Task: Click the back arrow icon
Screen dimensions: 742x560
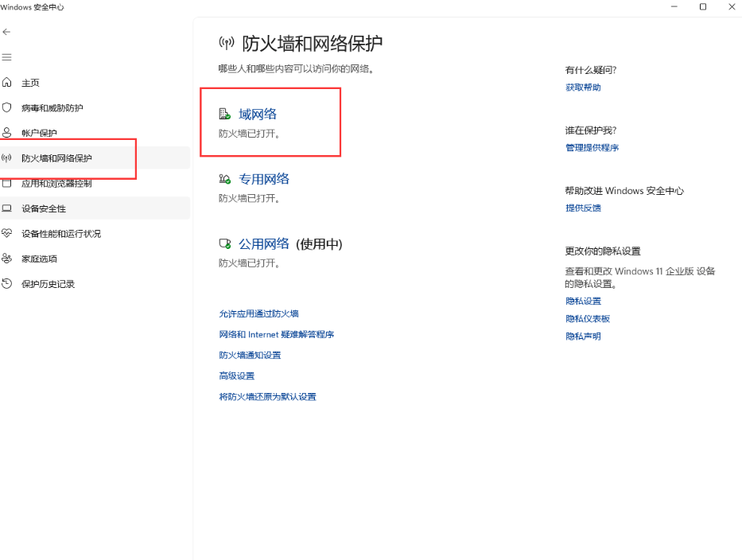Action: 6,32
